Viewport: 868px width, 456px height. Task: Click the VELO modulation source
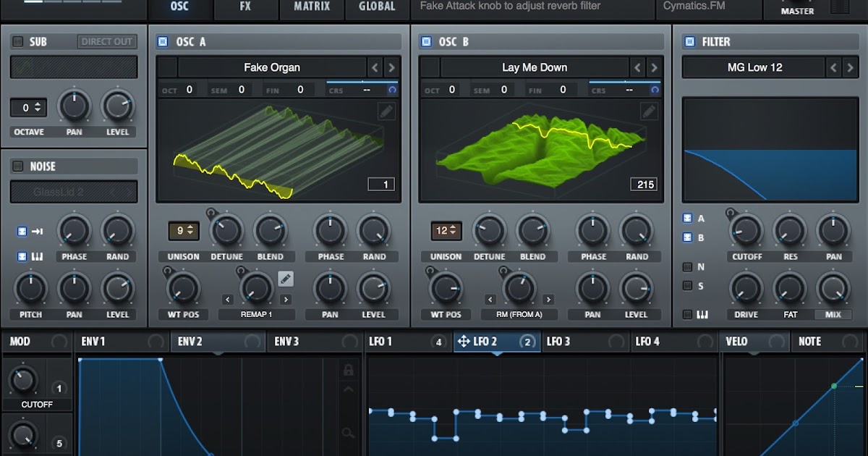tap(756, 342)
